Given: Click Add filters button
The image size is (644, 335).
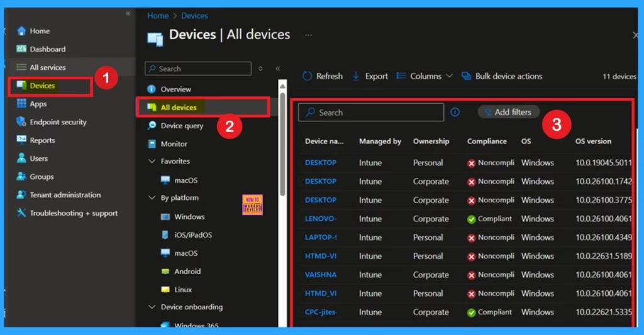Looking at the screenshot, I should [x=508, y=112].
